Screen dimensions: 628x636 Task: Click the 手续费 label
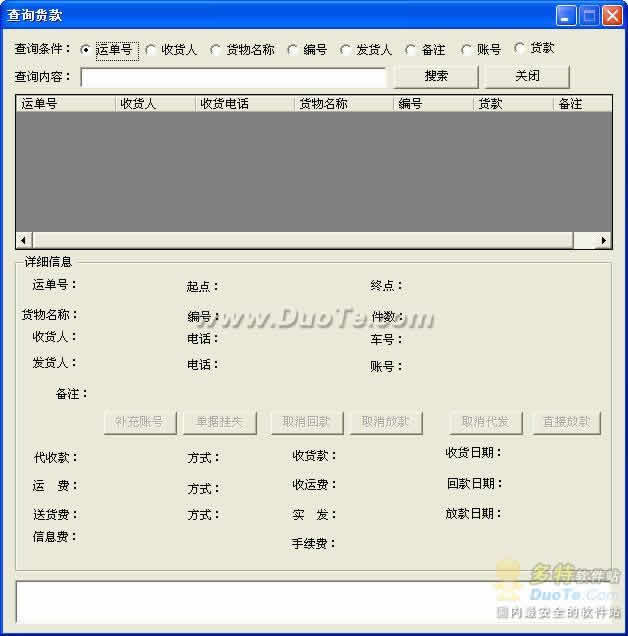[x=313, y=544]
